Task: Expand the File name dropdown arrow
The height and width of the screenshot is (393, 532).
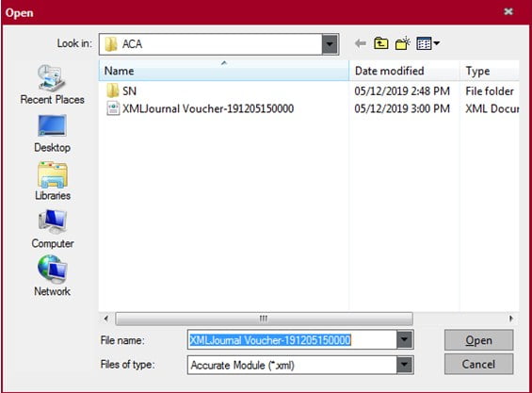Action: tap(405, 339)
